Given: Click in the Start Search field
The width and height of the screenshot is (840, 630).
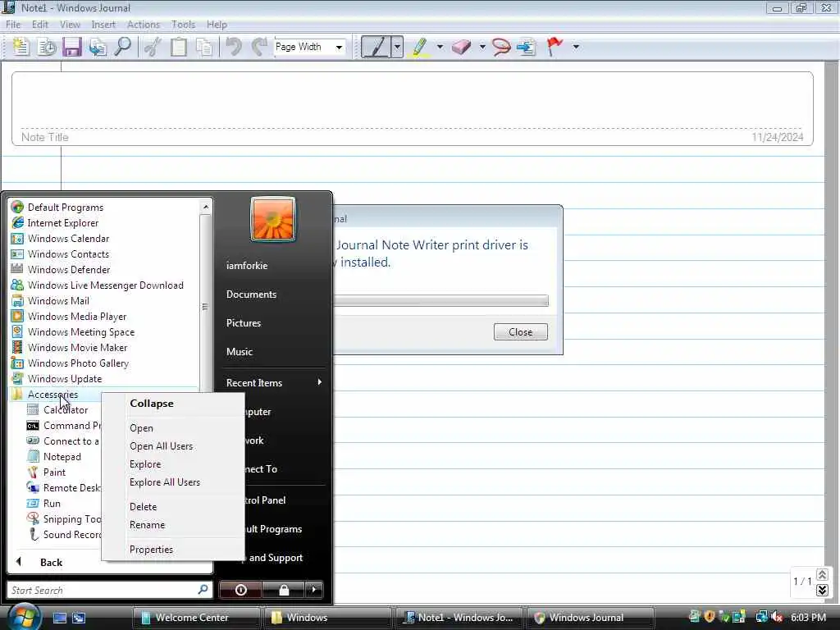Looking at the screenshot, I should tap(102, 590).
